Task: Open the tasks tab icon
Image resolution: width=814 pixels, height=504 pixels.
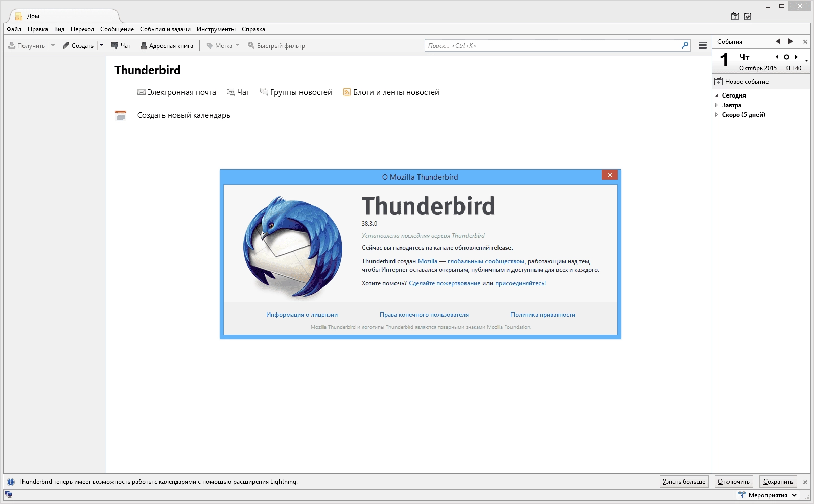Action: [748, 16]
